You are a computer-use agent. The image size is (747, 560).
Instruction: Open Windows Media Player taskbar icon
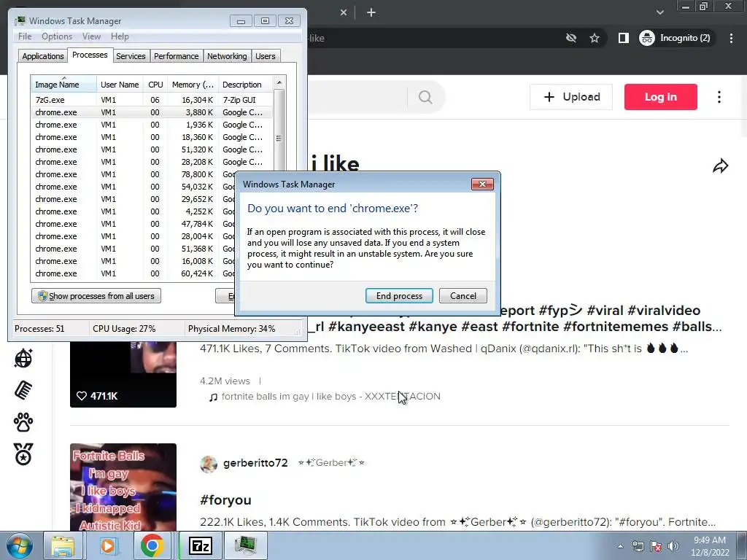(108, 545)
